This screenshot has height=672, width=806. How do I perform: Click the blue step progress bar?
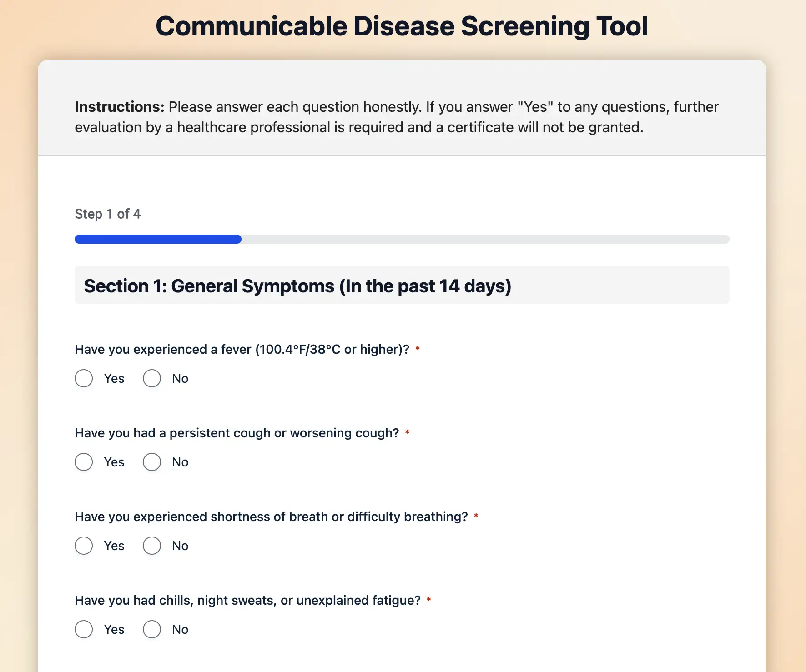tap(158, 239)
